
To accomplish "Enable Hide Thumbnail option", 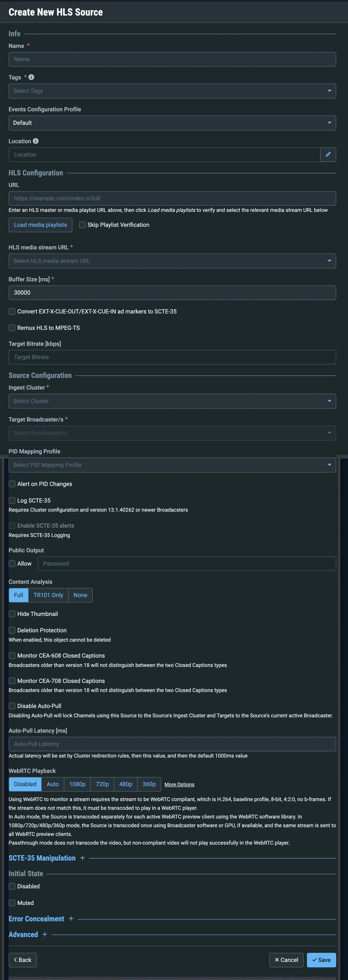I will point(12,614).
